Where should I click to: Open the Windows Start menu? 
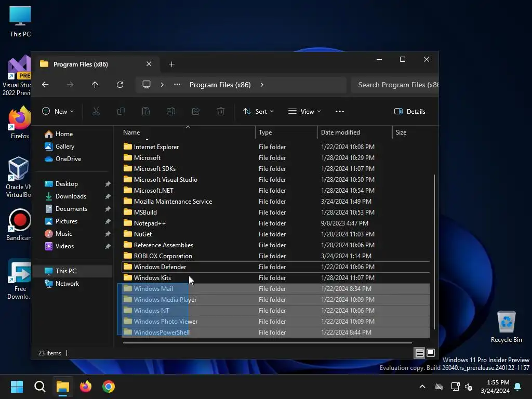pyautogui.click(x=17, y=387)
